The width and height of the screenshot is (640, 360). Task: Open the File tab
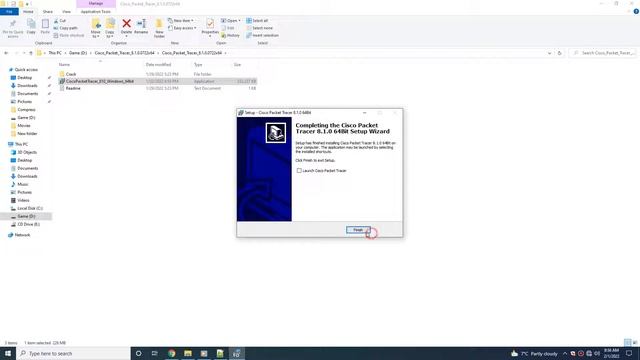pyautogui.click(x=9, y=12)
